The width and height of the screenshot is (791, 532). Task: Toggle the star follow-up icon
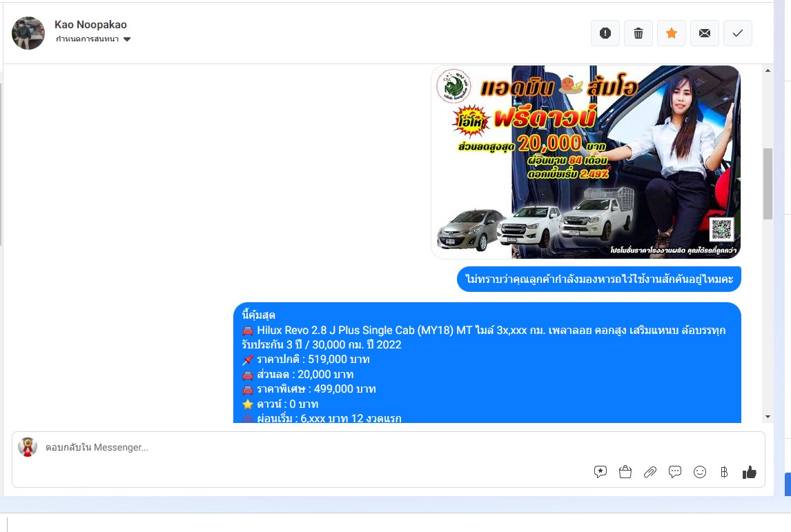click(672, 33)
